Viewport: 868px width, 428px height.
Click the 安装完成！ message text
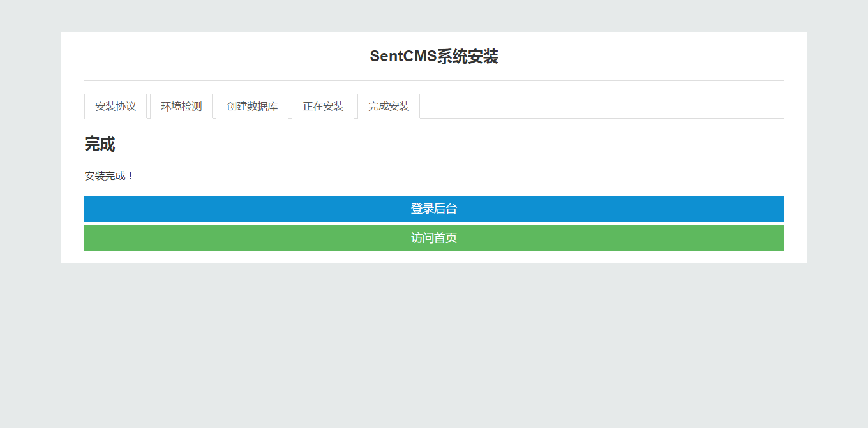(x=109, y=176)
